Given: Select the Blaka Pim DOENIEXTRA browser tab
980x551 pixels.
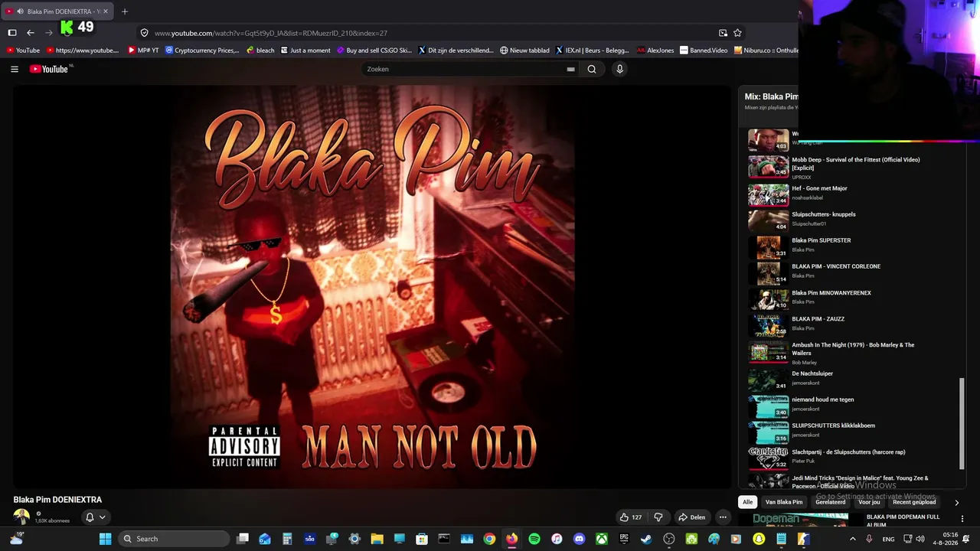Looking at the screenshot, I should pyautogui.click(x=58, y=11).
